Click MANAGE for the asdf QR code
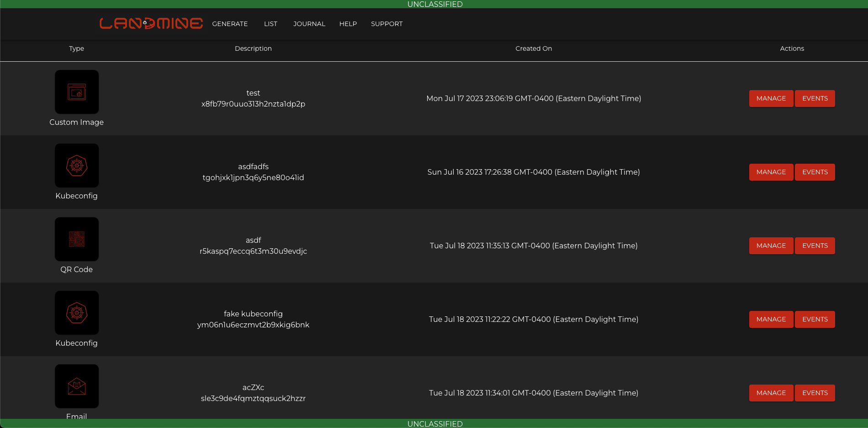This screenshot has height=428, width=868. (x=771, y=246)
